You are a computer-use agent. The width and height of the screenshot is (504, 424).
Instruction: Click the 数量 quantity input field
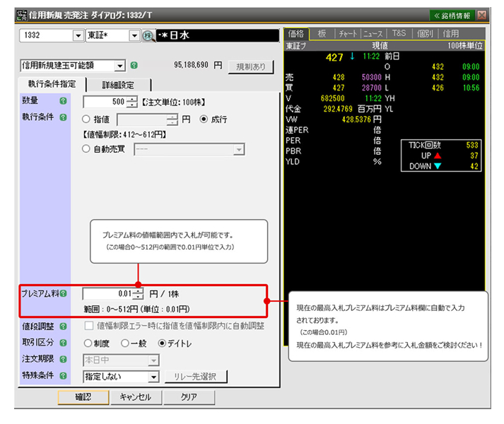105,102
